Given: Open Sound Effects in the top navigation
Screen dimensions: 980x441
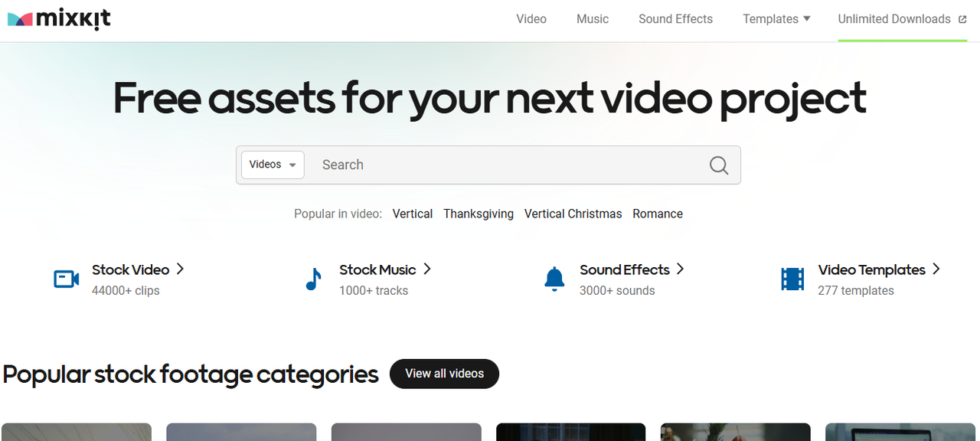Looking at the screenshot, I should [675, 19].
